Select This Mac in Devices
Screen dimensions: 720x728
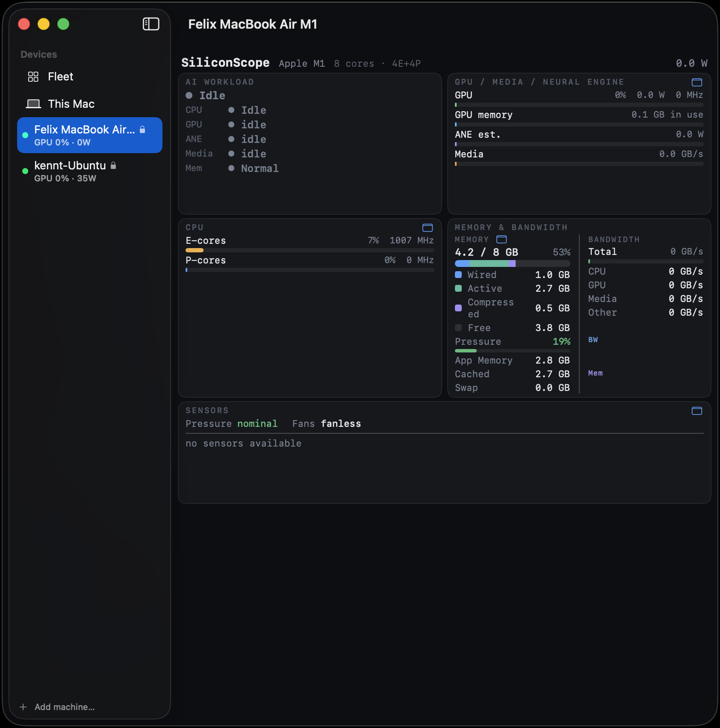point(90,104)
